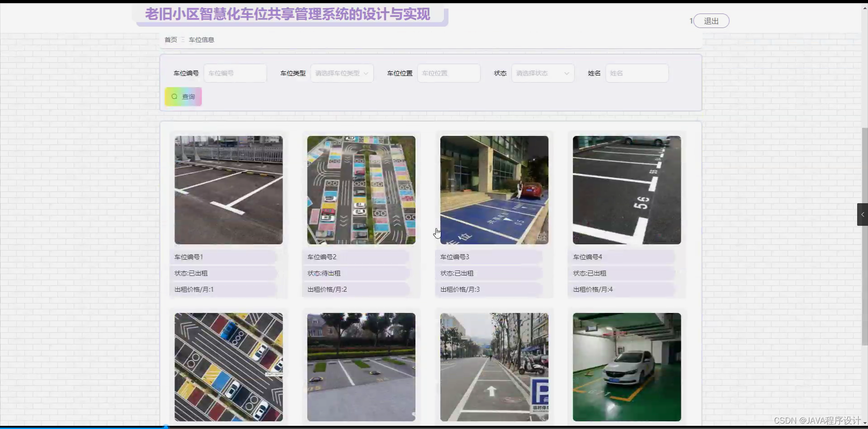Image resolution: width=868 pixels, height=429 pixels.
Task: Click 状态:已出租 under 车位编号1
Action: point(191,273)
